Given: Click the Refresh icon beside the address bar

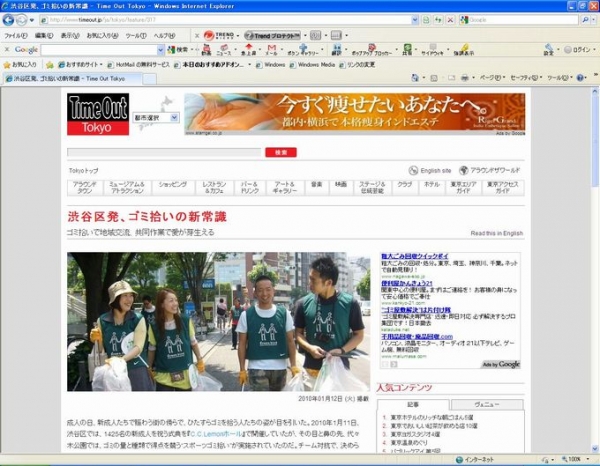Looking at the screenshot, I should pos(438,20).
